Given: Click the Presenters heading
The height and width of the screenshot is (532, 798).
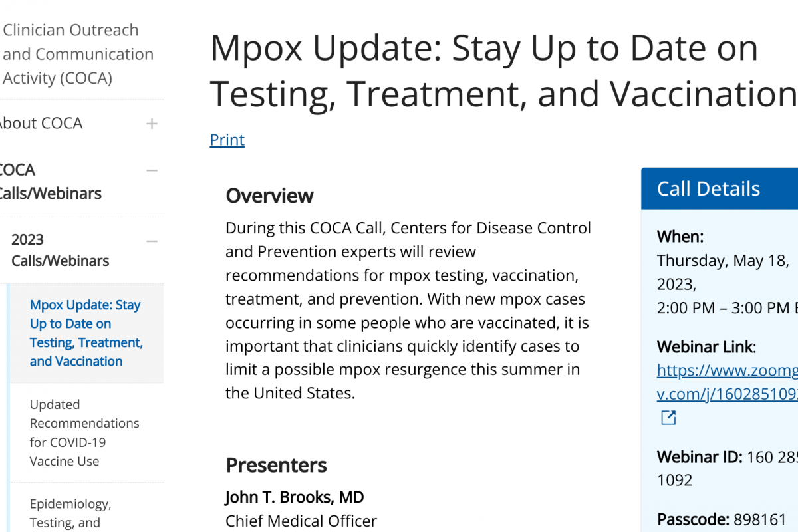Looking at the screenshot, I should pos(276,465).
